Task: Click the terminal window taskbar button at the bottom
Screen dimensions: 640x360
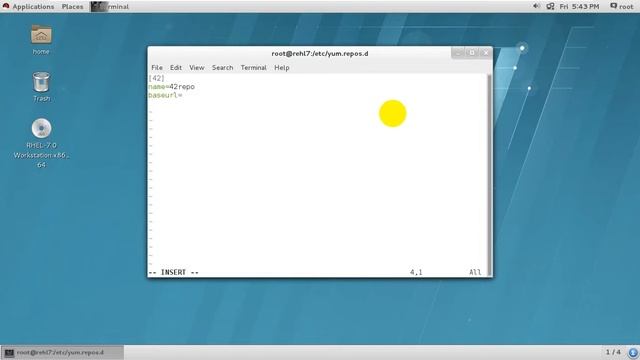Action: coord(62,352)
